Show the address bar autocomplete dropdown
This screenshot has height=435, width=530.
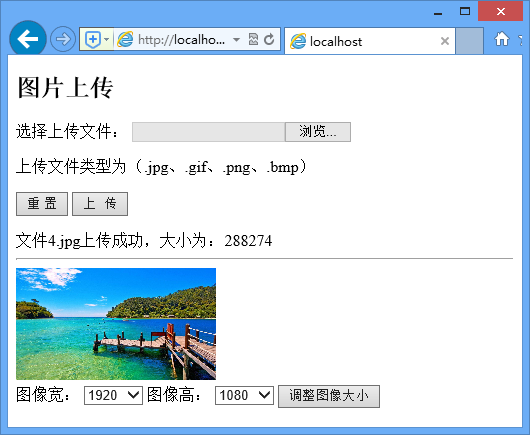(x=237, y=40)
